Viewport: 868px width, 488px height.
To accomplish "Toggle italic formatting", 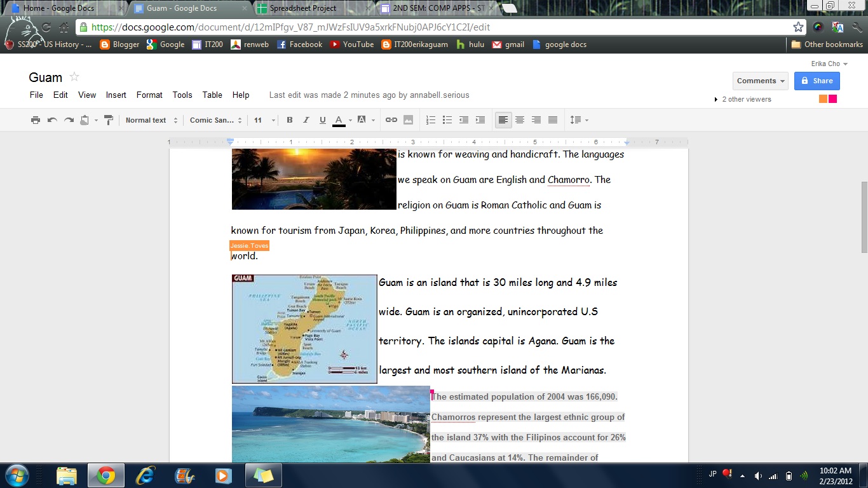I will click(x=306, y=120).
